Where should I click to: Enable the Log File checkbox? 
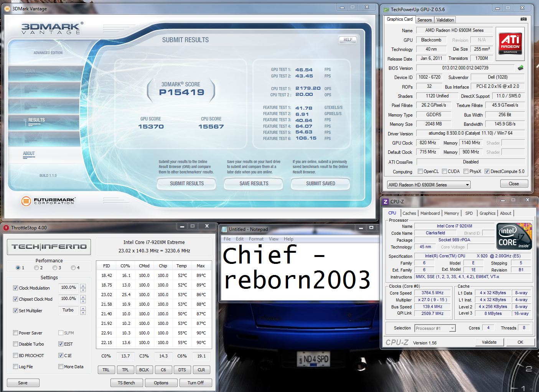[x=15, y=366]
